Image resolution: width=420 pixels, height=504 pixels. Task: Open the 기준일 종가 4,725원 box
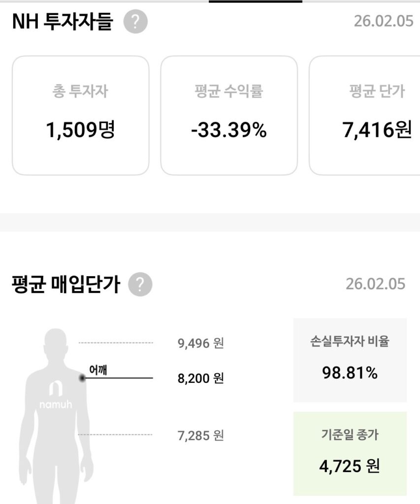pyautogui.click(x=350, y=453)
